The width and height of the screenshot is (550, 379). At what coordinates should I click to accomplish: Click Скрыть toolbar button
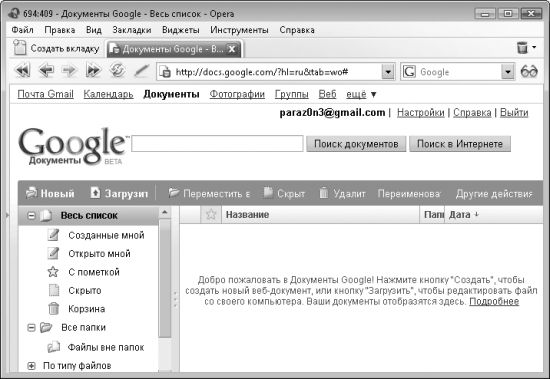(284, 193)
